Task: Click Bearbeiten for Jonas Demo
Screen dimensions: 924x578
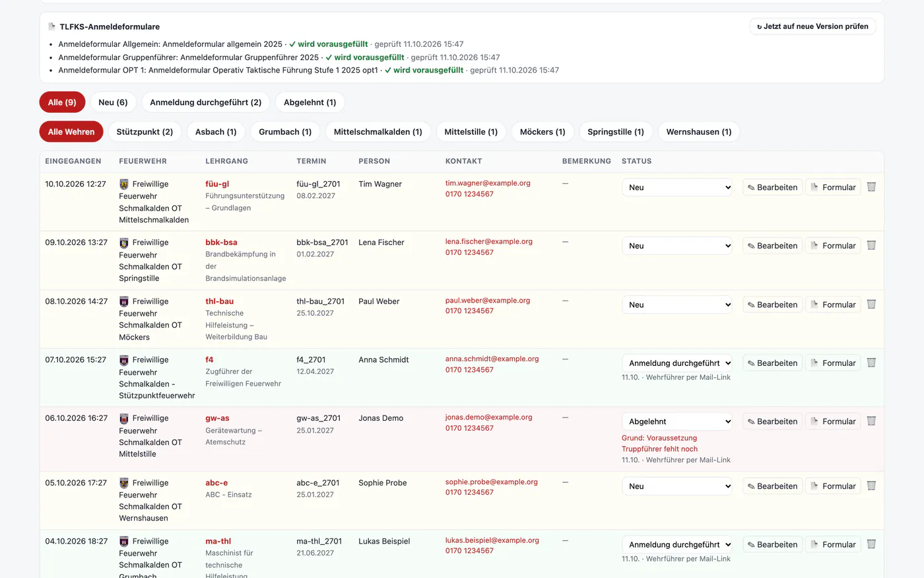Action: pos(773,421)
